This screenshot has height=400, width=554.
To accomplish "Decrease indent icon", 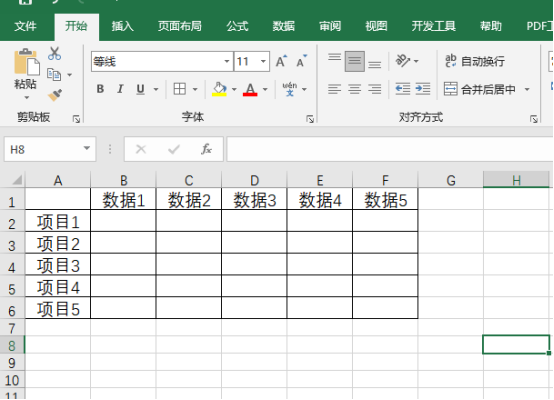I will click(x=403, y=89).
